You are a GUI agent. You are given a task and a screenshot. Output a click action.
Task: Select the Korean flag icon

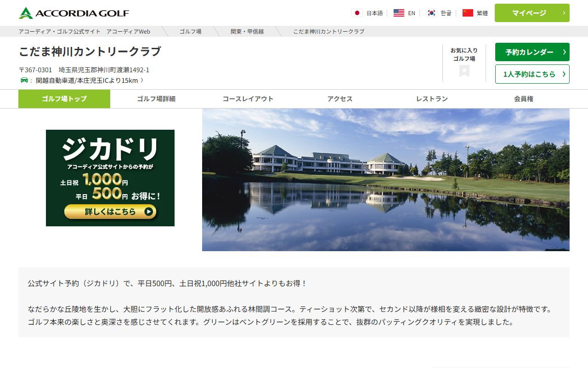pyautogui.click(x=431, y=13)
